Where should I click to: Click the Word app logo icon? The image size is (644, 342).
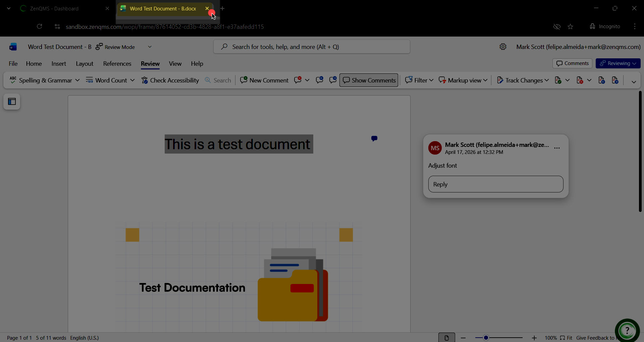point(13,47)
